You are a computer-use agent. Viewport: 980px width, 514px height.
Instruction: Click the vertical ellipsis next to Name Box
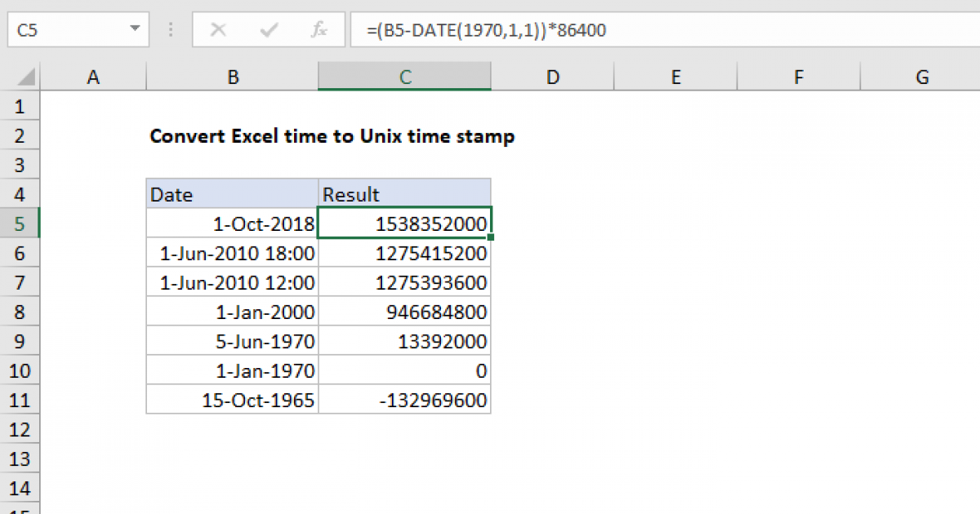coord(170,29)
